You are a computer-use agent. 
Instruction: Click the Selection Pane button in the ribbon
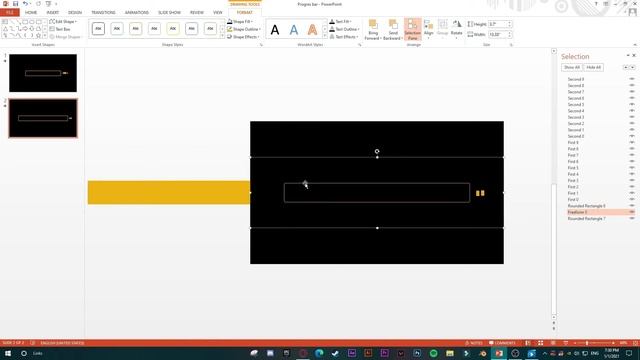coord(412,29)
